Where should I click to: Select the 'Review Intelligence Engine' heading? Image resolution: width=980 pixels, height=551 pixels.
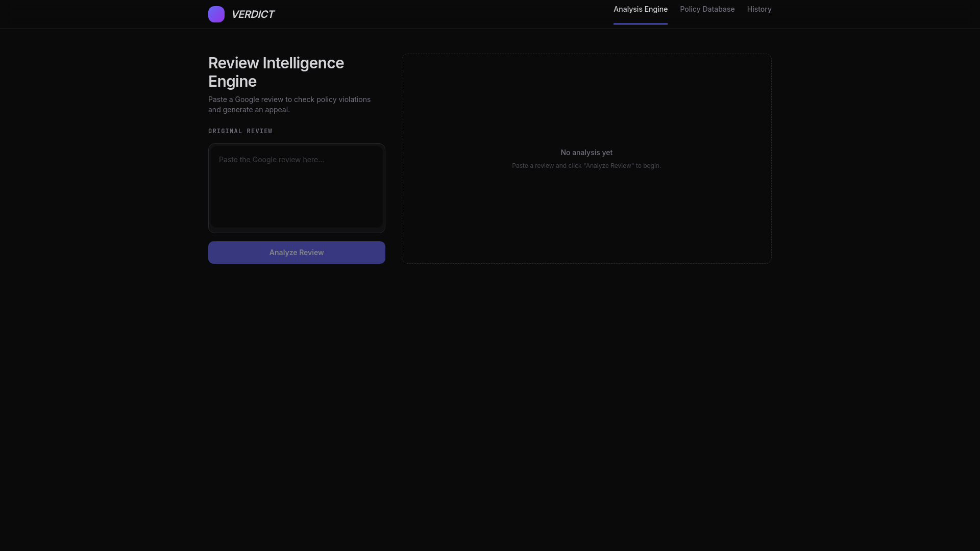tap(276, 72)
